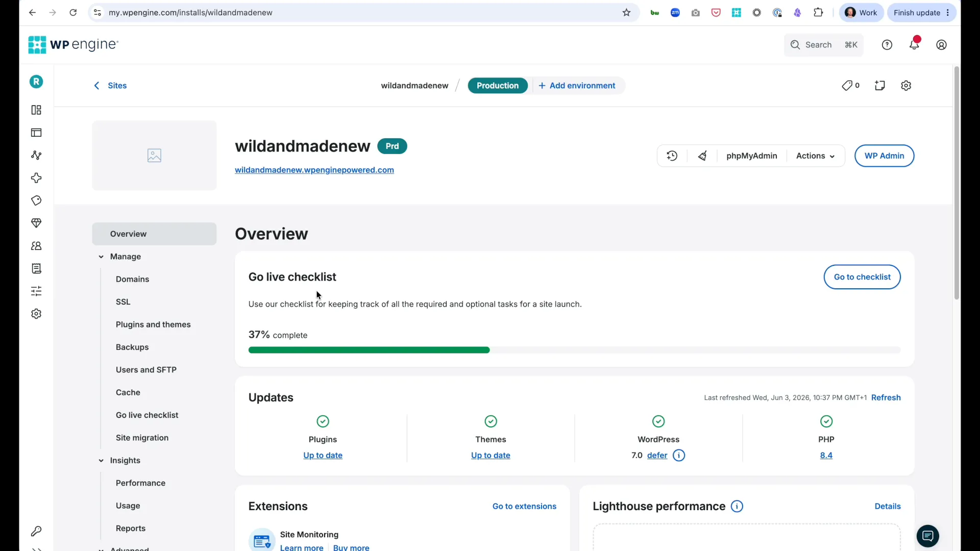Open the user profile icon
980x551 pixels.
(x=942, y=45)
